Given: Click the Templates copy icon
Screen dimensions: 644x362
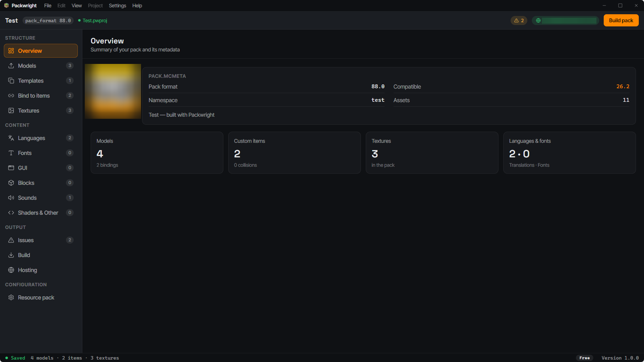Looking at the screenshot, I should pos(11,81).
